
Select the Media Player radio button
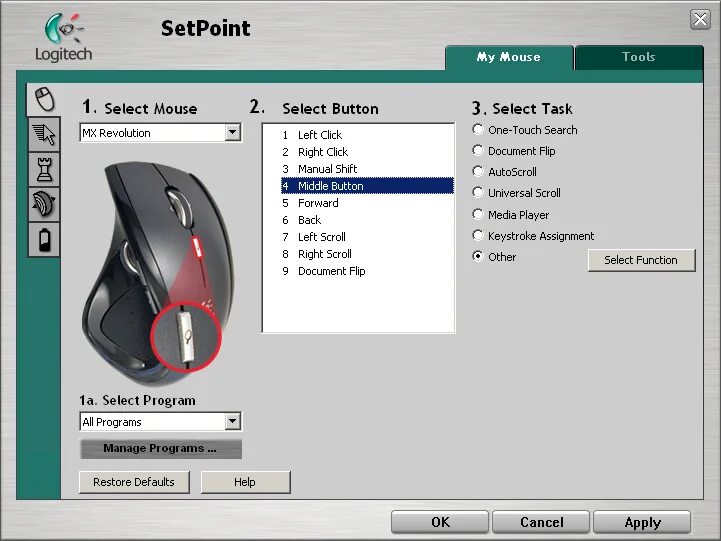pyautogui.click(x=478, y=214)
